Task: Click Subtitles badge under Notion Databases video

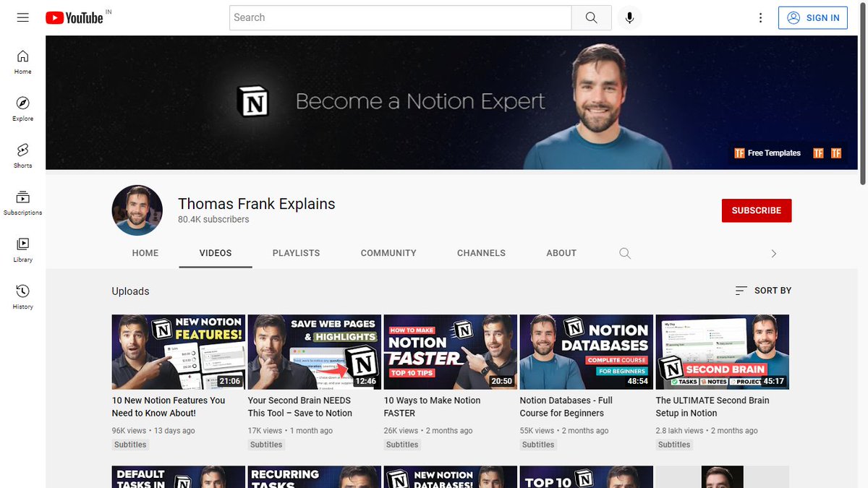Action: (x=538, y=445)
